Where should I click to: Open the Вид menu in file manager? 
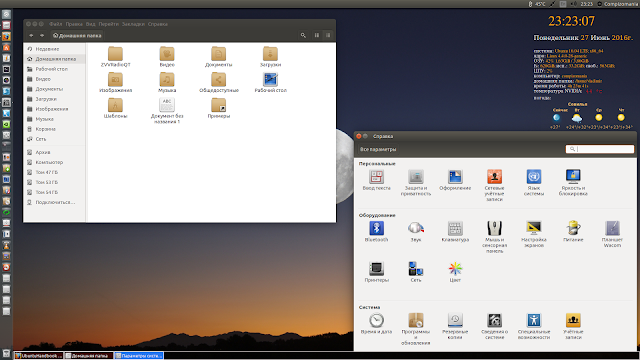click(91, 24)
